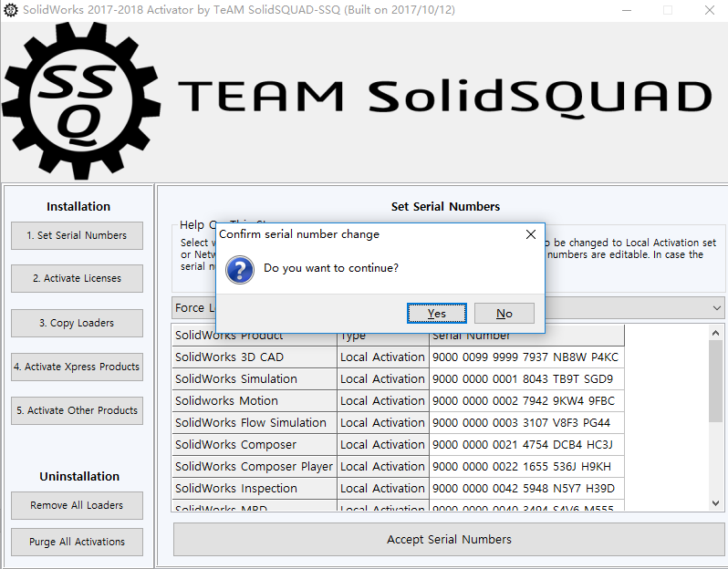Screen dimensions: 728x569
Task: Edit serial 9000 0000 0001 8043 TB9T SGD9
Action: (527, 379)
